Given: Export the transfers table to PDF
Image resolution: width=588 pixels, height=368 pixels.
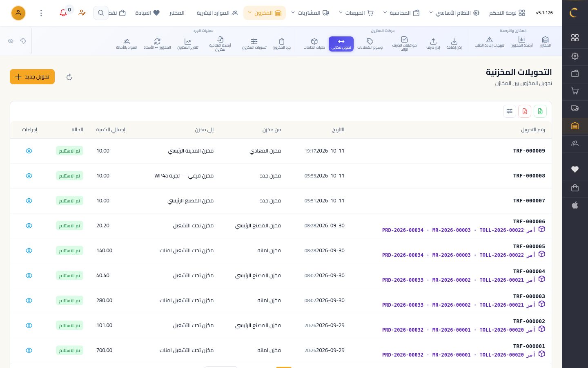Looking at the screenshot, I should (525, 111).
